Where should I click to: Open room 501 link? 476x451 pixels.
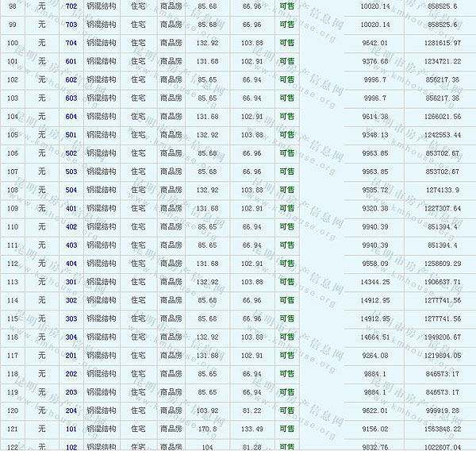click(x=71, y=135)
